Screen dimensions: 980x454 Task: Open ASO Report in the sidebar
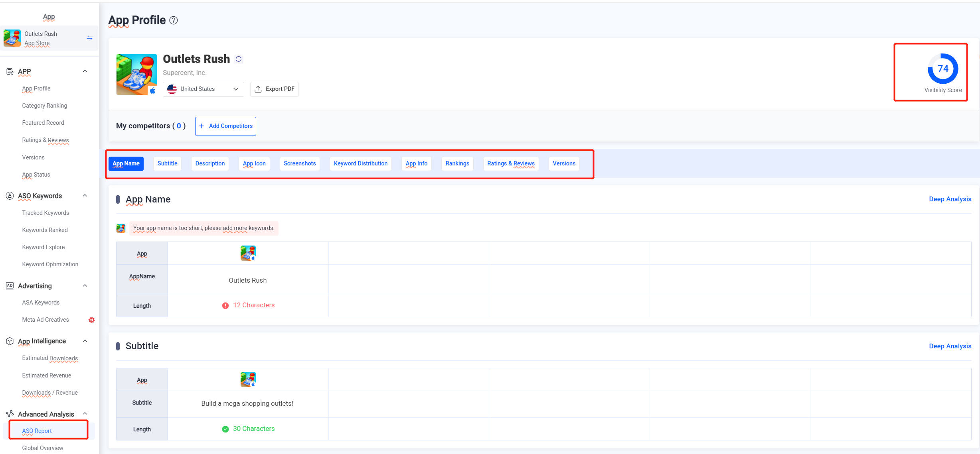click(x=37, y=431)
